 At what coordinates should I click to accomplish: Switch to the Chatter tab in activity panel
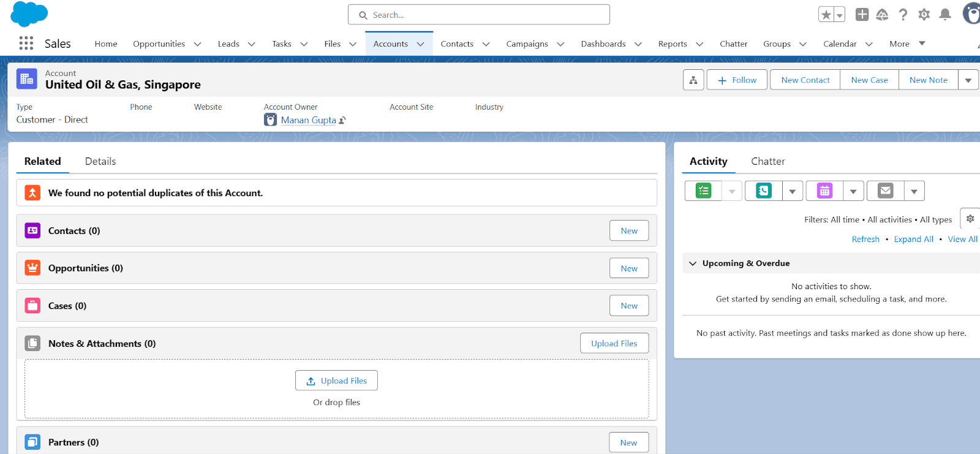coord(768,161)
